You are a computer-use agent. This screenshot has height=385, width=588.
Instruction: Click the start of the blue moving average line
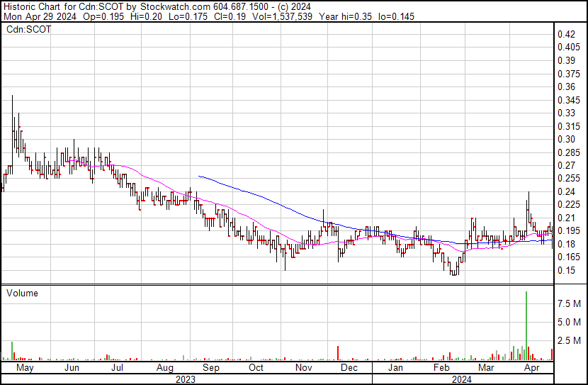click(199, 176)
